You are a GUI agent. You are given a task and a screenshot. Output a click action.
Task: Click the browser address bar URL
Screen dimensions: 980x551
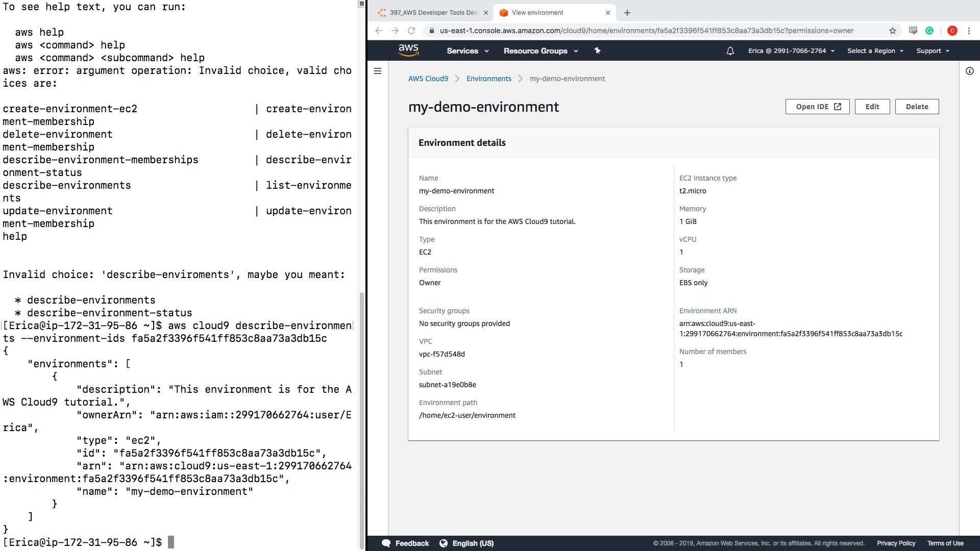point(646,31)
